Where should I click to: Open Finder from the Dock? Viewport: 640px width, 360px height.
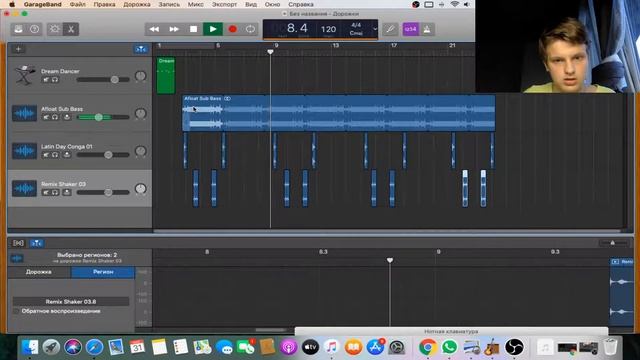tap(30, 347)
